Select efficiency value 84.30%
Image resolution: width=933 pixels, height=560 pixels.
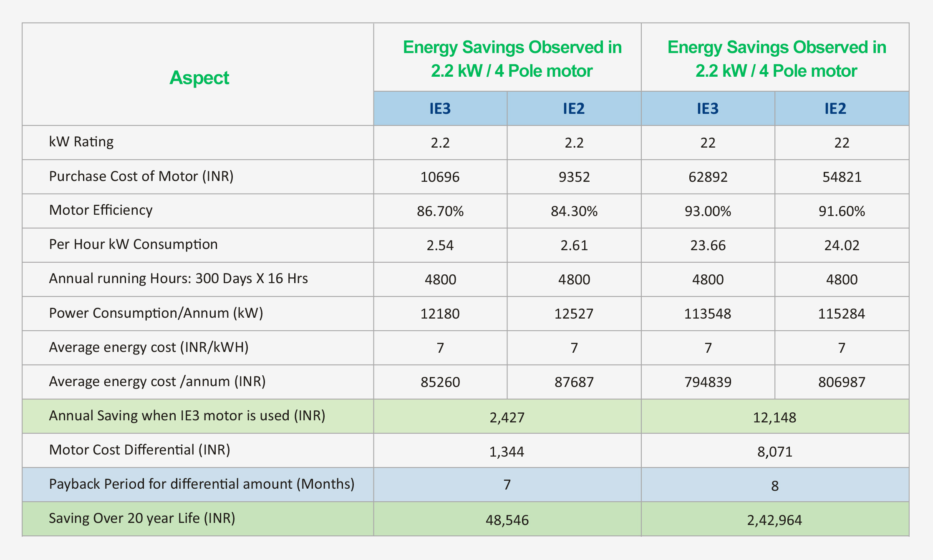click(574, 211)
